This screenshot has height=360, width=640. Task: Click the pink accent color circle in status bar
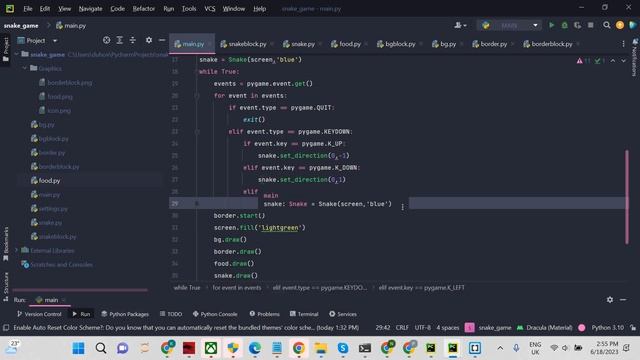pyautogui.click(x=582, y=327)
